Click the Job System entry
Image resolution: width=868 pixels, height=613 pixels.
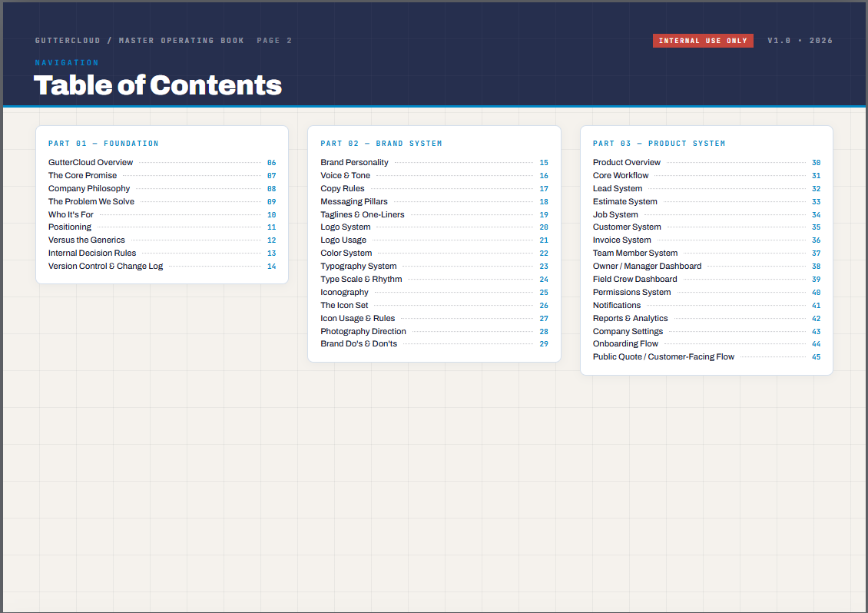point(707,214)
